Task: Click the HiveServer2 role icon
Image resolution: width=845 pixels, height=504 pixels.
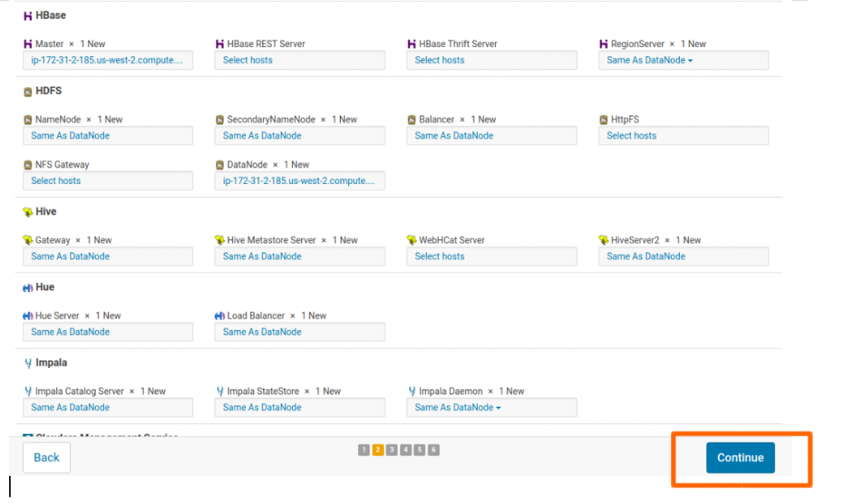Action: 604,241
